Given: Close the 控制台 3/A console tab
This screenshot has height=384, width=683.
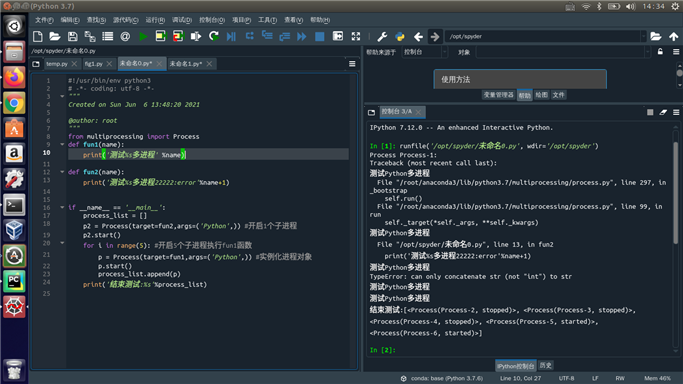Looking at the screenshot, I should point(418,112).
